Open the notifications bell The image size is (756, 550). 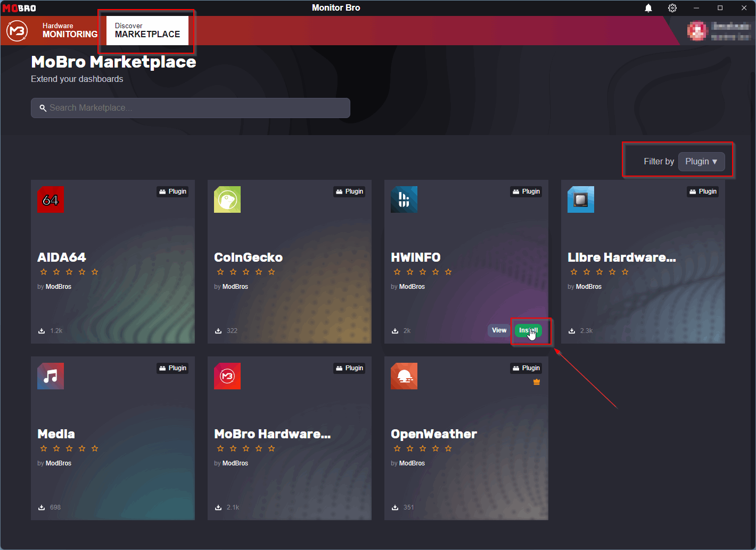click(648, 8)
